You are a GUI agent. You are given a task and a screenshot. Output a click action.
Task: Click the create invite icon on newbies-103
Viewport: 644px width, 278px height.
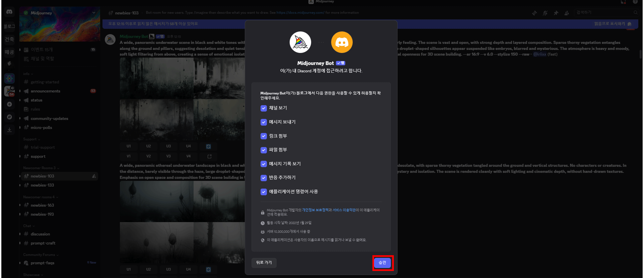pyautogui.click(x=94, y=176)
